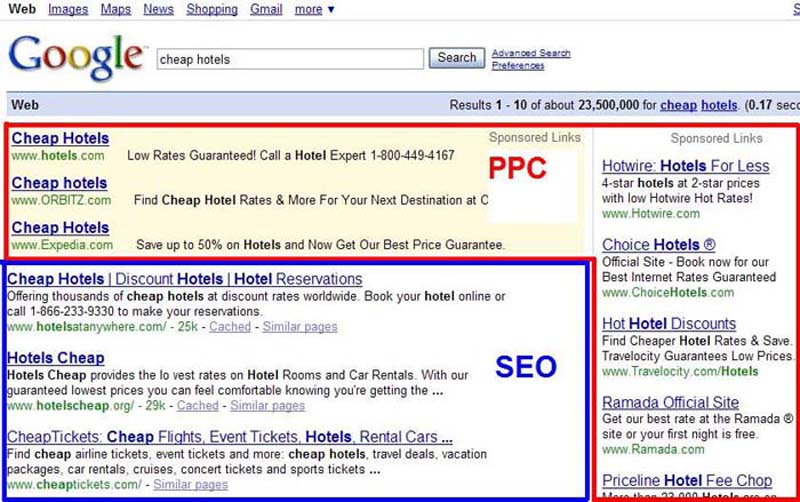800x502 pixels.
Task: Click 'hotels' link in results summary bar
Action: click(719, 105)
